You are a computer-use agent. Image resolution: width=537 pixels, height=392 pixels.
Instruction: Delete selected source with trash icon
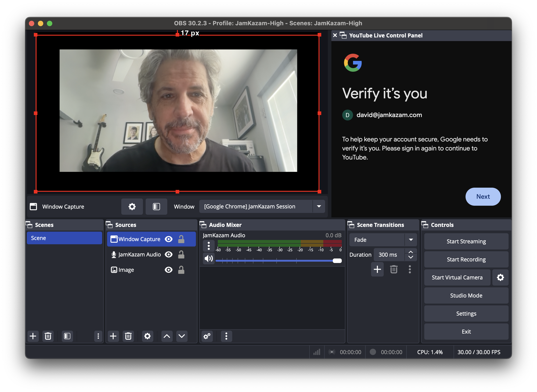[x=128, y=336]
